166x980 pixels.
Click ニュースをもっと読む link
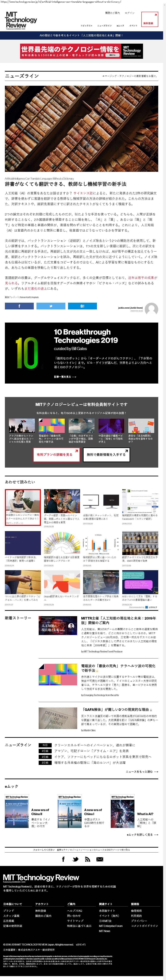pyautogui.click(x=142, y=771)
